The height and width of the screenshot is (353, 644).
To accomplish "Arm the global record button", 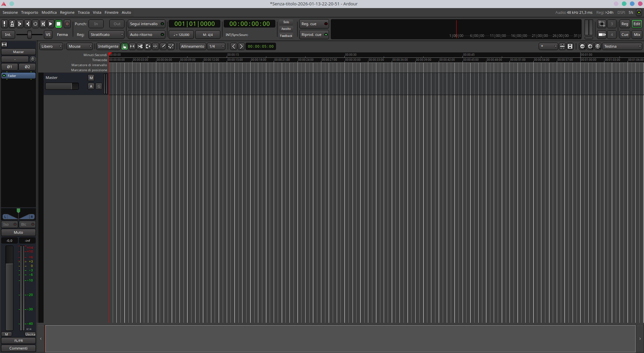I will click(67, 24).
